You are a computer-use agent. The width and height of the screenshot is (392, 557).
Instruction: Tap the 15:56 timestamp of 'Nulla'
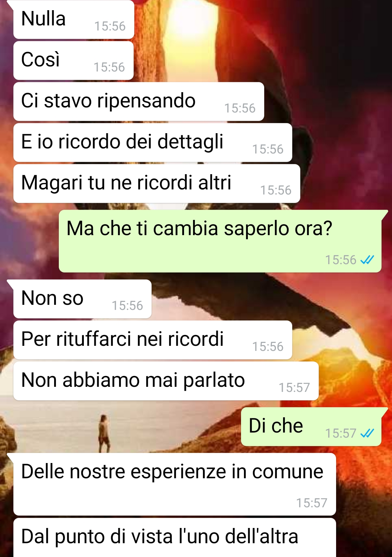[110, 26]
